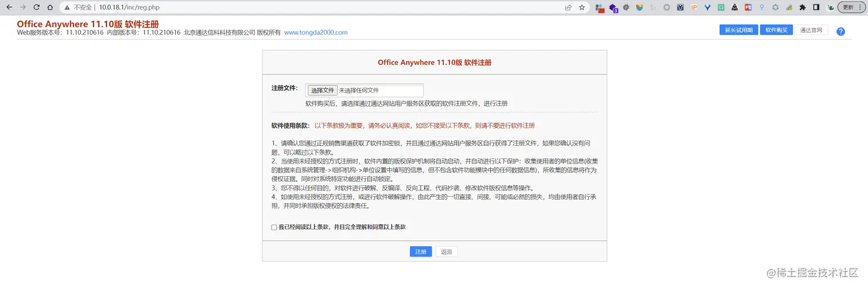
Task: Click the address bar URL 10.0.18.1/inc/reg.php
Action: point(129,7)
